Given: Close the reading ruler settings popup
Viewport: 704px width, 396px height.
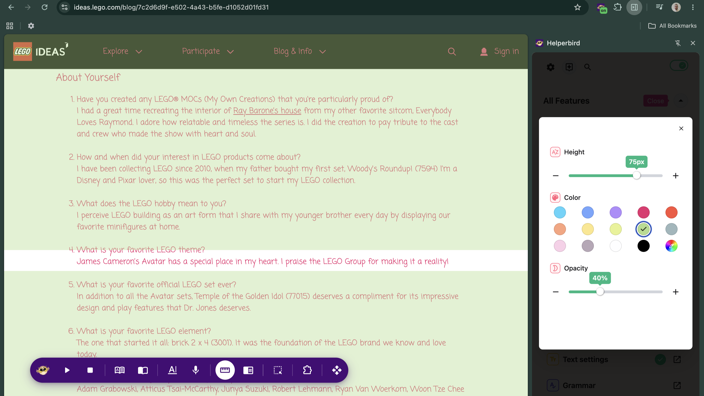Looking at the screenshot, I should point(681,128).
